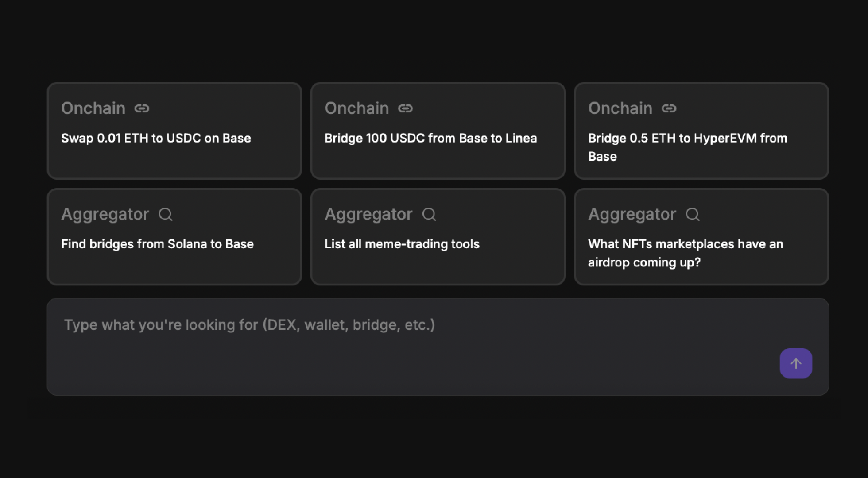Select "Find bridges from Solana to Base" suggestion
Image resolution: width=868 pixels, height=478 pixels.
pos(157,244)
